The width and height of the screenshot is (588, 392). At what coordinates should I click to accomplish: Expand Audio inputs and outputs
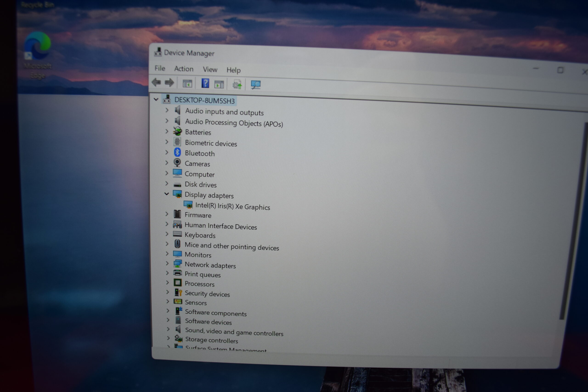(167, 110)
